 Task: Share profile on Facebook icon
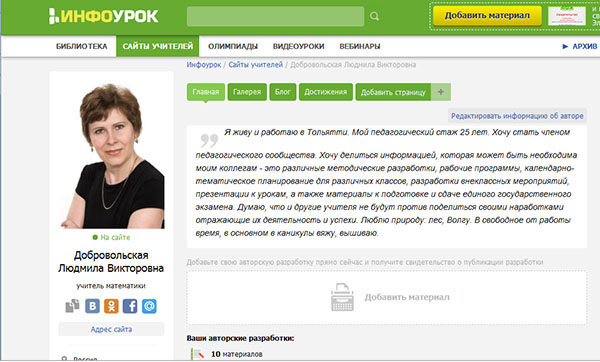(x=130, y=306)
